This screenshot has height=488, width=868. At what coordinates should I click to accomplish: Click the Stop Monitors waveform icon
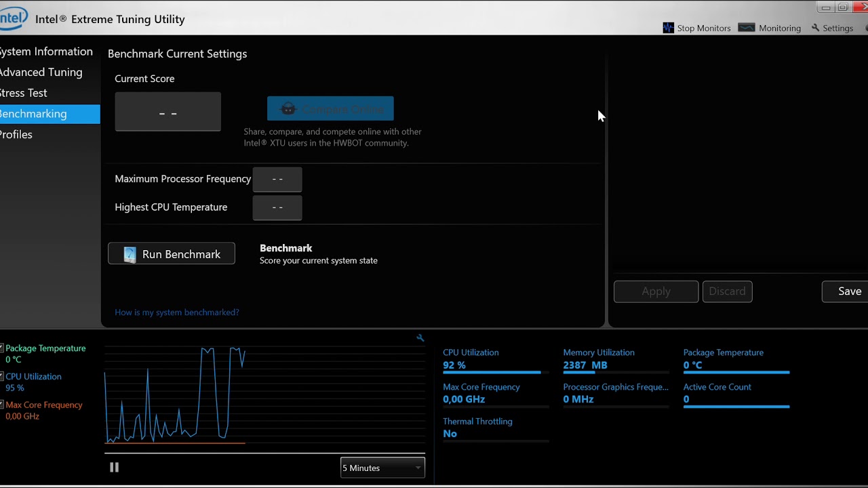(668, 28)
